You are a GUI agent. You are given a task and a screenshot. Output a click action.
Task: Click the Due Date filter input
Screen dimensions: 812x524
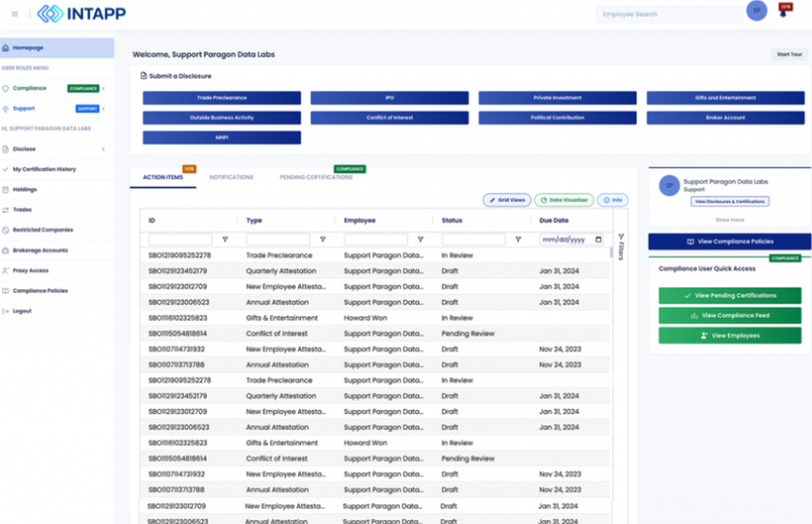[571, 240]
